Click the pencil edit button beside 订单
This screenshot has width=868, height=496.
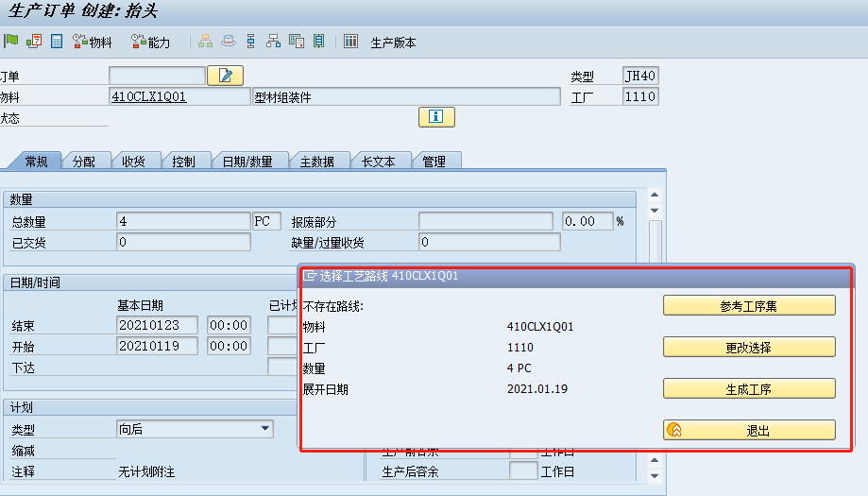226,76
